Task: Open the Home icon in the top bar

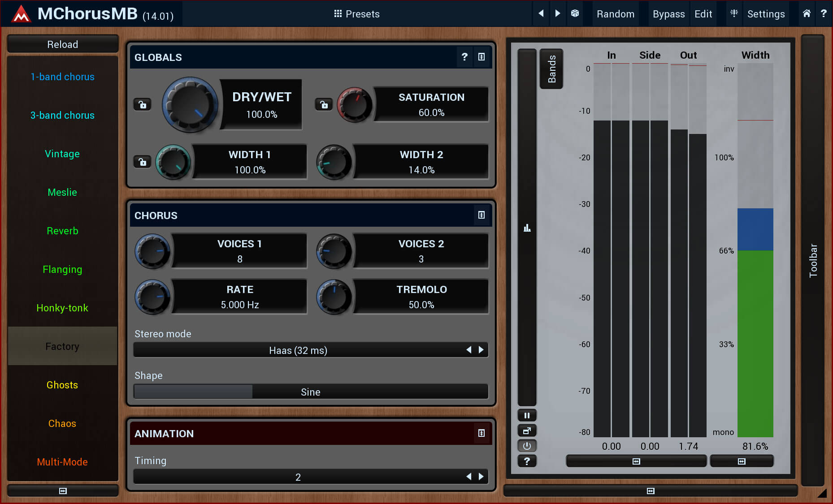Action: pos(807,13)
